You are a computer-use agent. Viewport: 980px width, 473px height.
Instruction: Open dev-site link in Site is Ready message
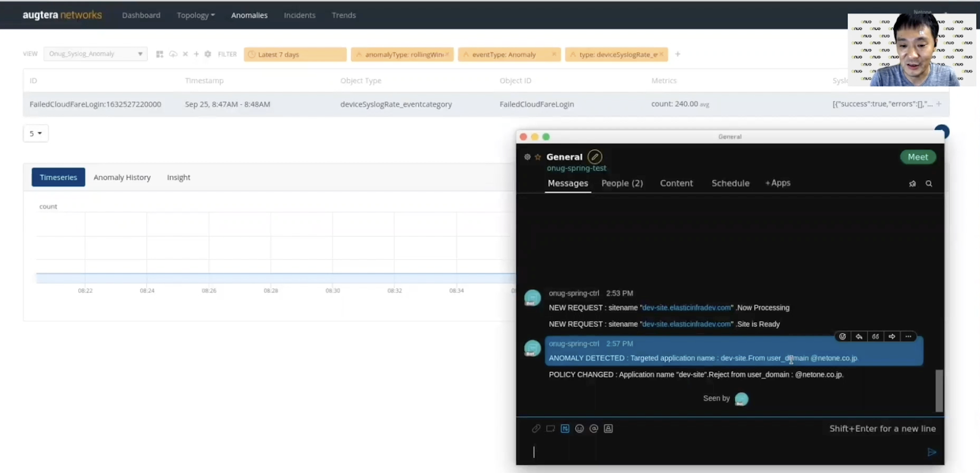687,324
